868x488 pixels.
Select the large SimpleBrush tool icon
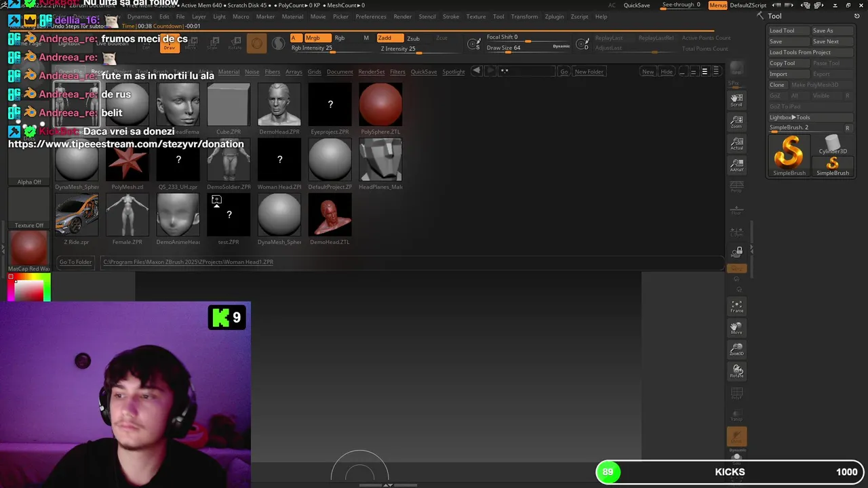(789, 155)
